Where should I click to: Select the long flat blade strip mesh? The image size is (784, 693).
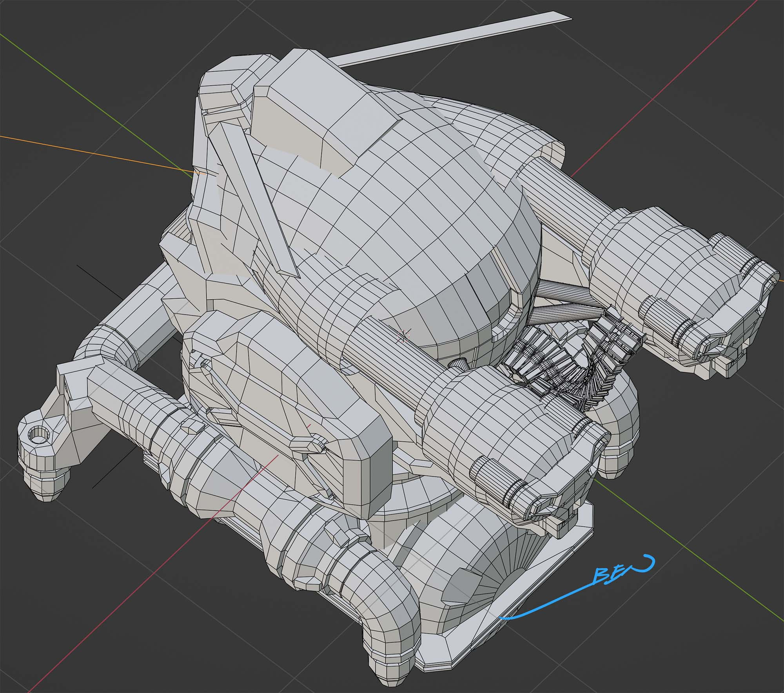[451, 39]
